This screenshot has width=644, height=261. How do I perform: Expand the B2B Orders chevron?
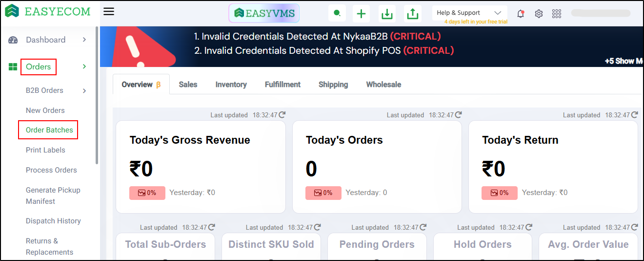(x=84, y=90)
